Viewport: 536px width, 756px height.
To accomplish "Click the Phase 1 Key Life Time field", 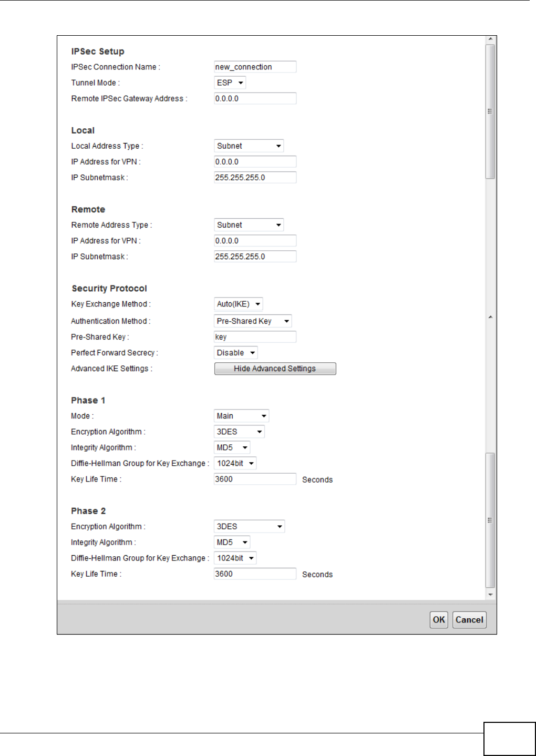I will pyautogui.click(x=255, y=479).
